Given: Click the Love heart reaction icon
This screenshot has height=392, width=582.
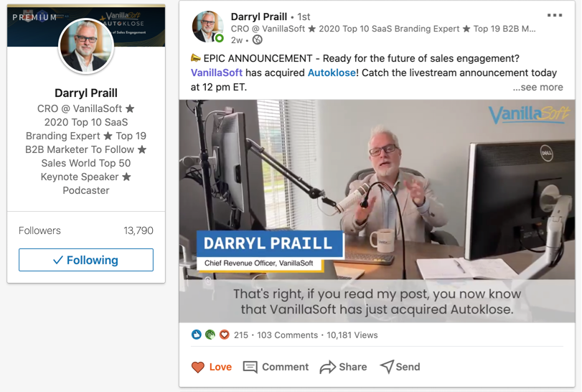Looking at the screenshot, I should coord(198,367).
